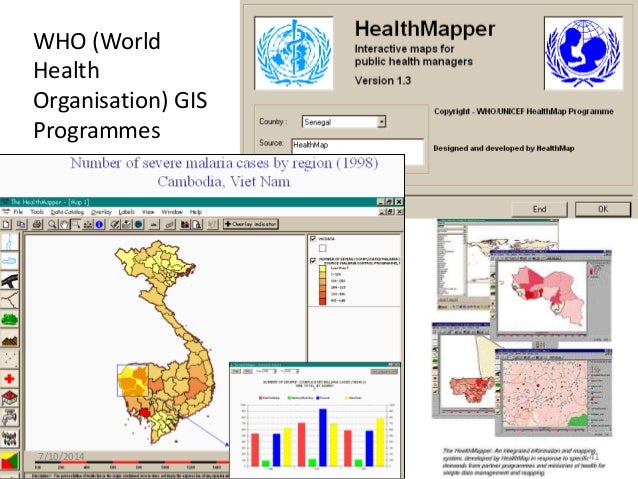Image resolution: width=638 pixels, height=479 pixels.
Task: Toggle the rivers layer icon in sidebar
Action: click(x=10, y=242)
